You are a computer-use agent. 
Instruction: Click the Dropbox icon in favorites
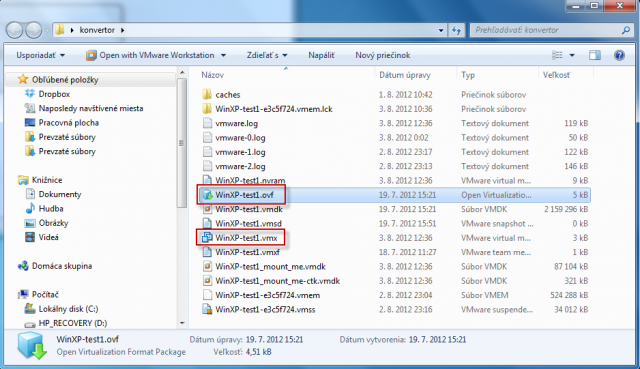click(x=30, y=94)
